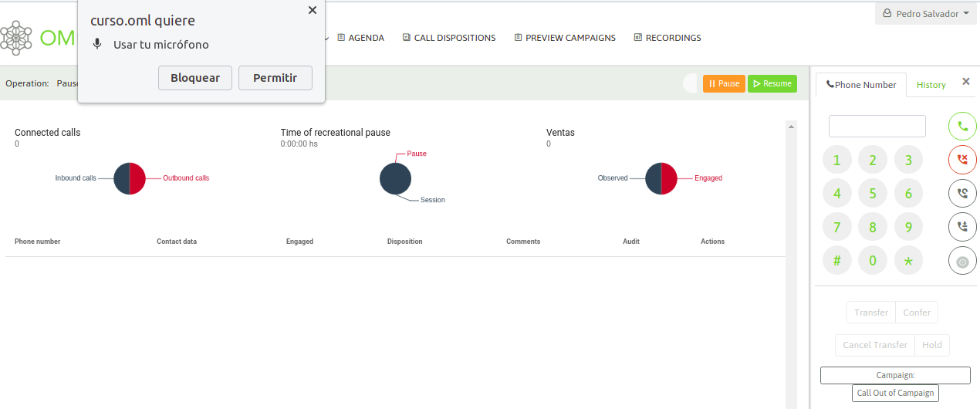Select the Phone Number tab

861,85
